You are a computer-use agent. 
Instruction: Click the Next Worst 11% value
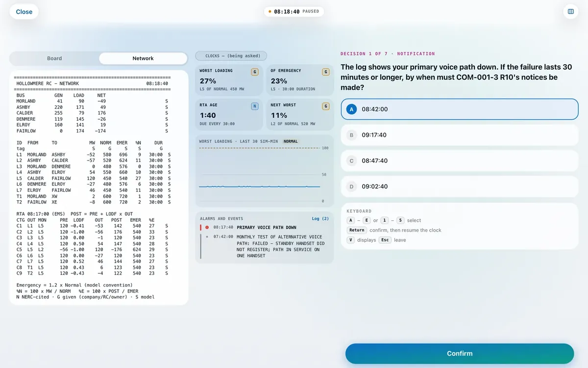point(279,115)
